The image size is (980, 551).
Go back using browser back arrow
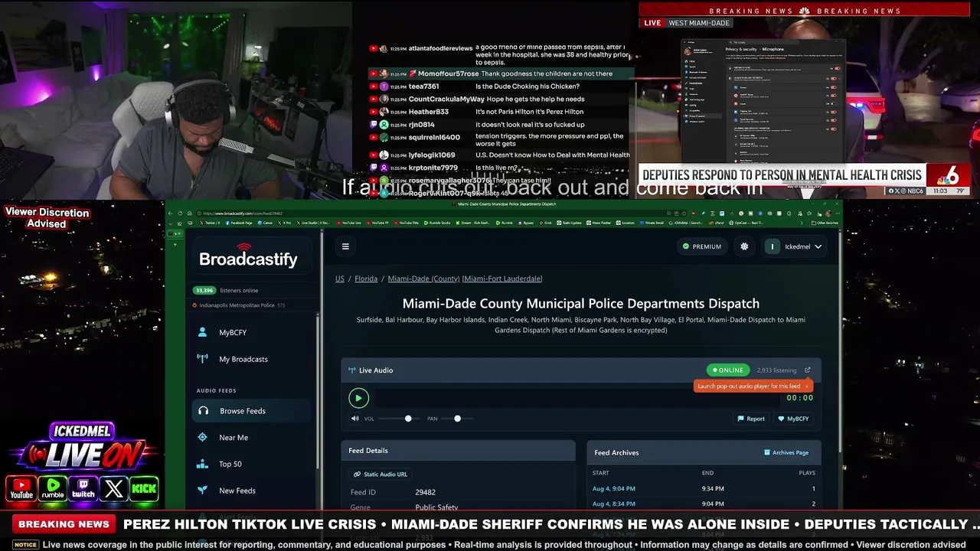(172, 214)
